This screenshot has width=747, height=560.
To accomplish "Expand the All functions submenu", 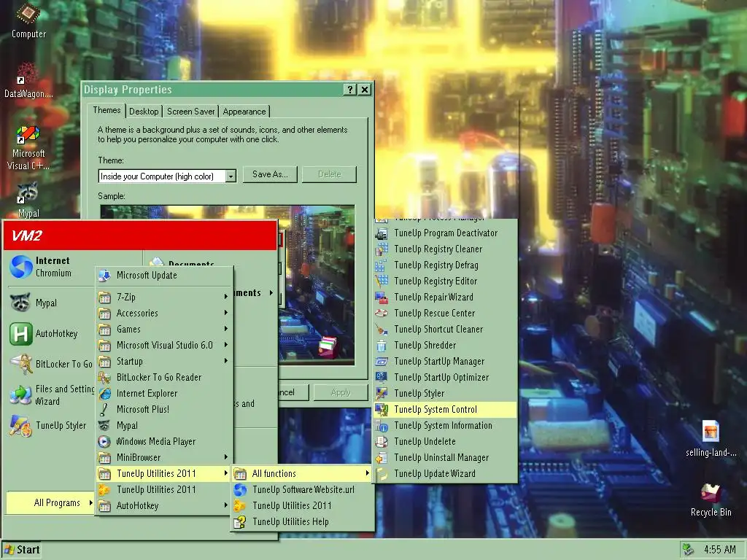I will 302,474.
